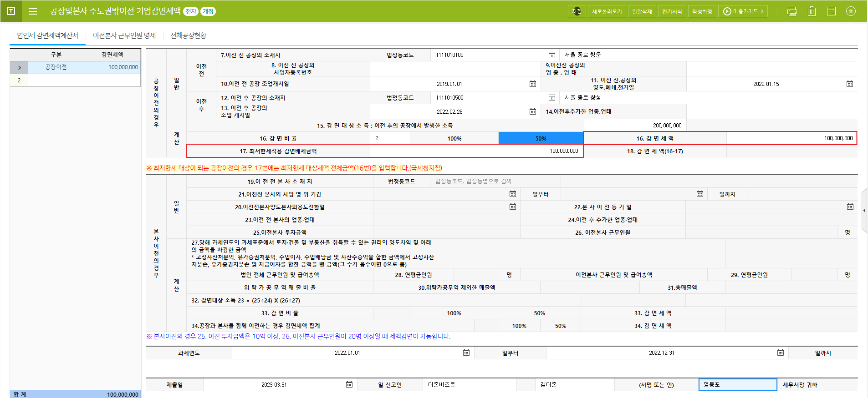Click the 28. 연평균인원 field

point(476,275)
